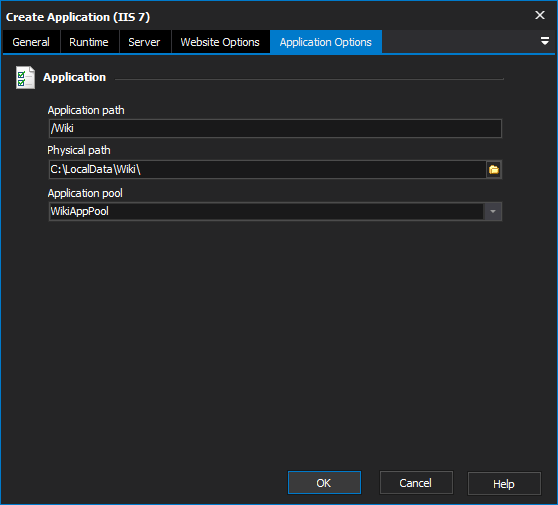Close the Create Application dialog

pyautogui.click(x=539, y=15)
